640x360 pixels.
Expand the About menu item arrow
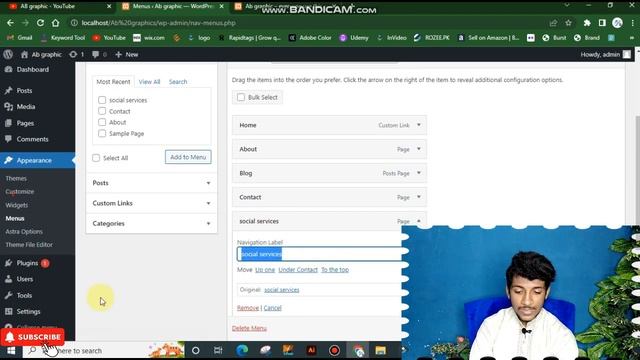[x=419, y=149]
